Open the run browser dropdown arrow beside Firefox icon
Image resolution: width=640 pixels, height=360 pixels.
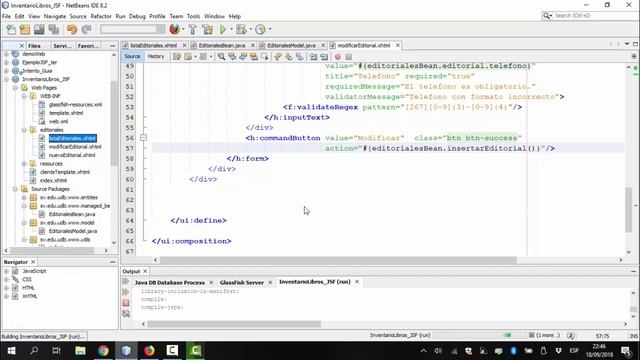point(183,29)
